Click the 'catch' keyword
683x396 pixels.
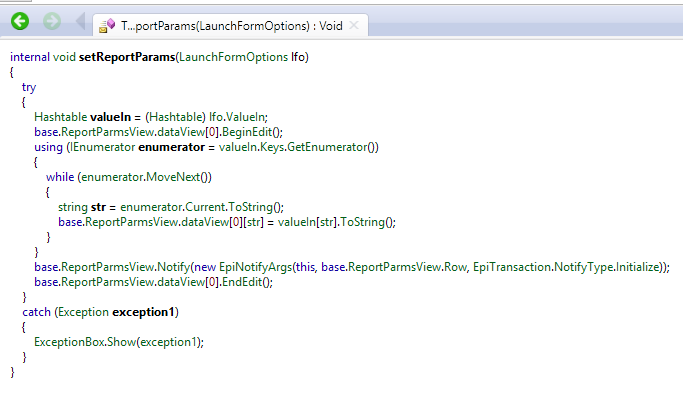click(x=37, y=312)
